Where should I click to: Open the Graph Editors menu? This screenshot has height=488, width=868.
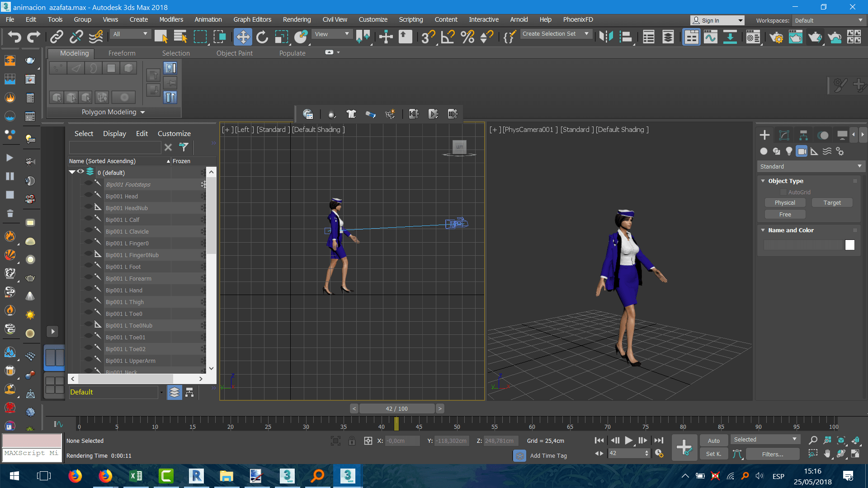252,19
